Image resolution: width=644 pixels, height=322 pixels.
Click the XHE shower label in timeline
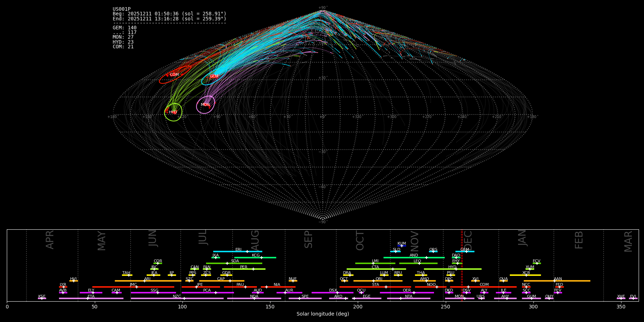(621, 297)
